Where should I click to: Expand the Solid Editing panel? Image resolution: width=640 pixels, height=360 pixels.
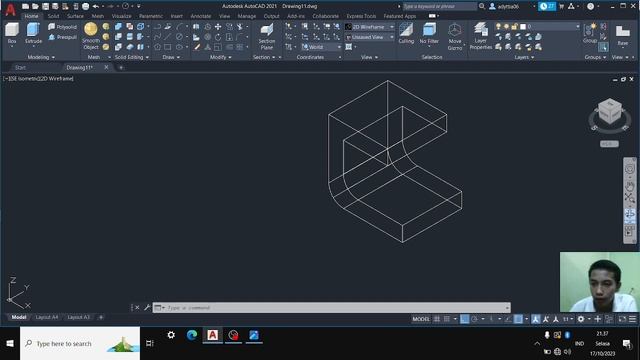coord(131,57)
